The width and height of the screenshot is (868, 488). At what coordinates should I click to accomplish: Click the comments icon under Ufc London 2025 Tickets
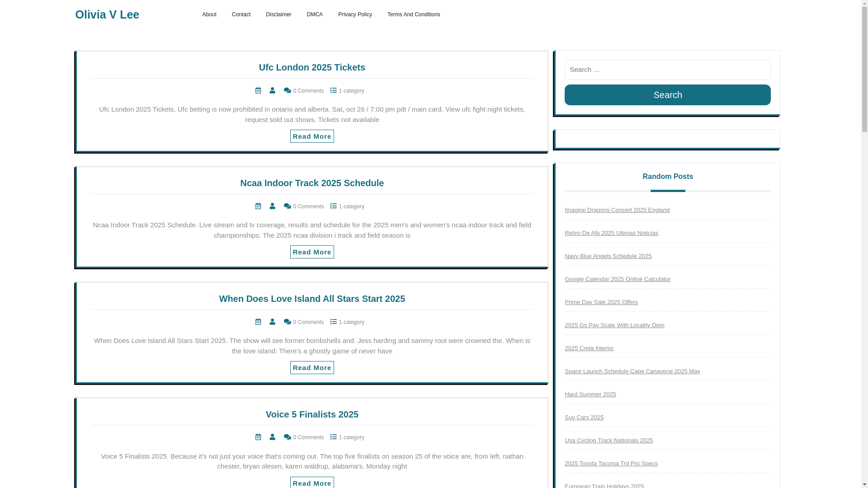(287, 90)
